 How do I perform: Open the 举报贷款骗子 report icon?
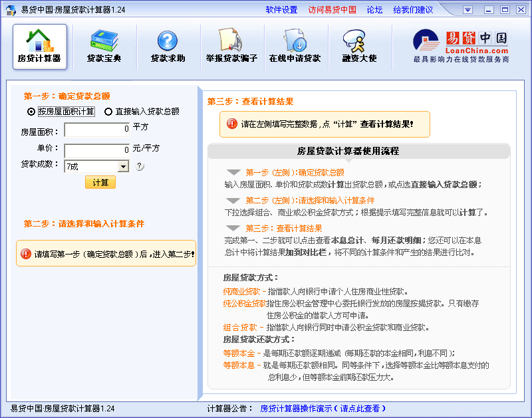click(231, 47)
